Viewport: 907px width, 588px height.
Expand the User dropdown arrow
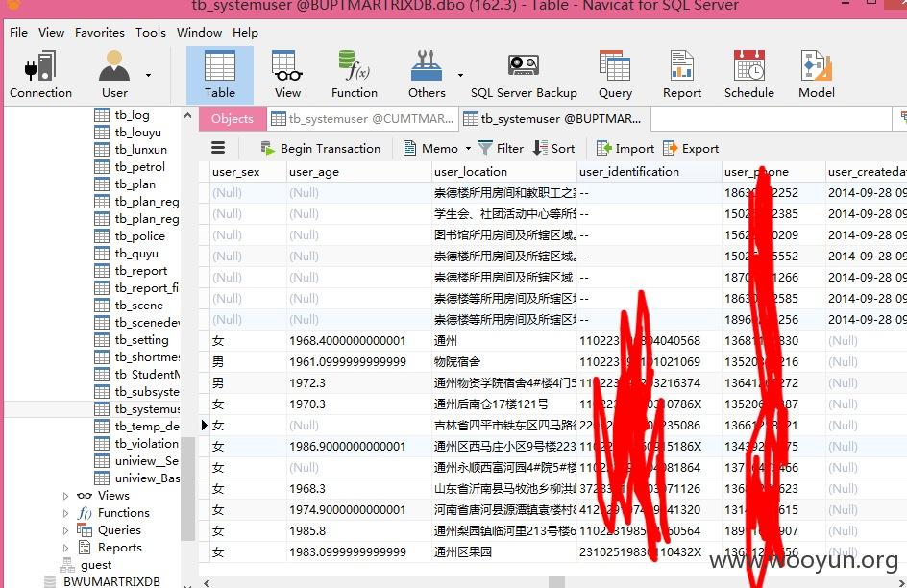tap(148, 75)
